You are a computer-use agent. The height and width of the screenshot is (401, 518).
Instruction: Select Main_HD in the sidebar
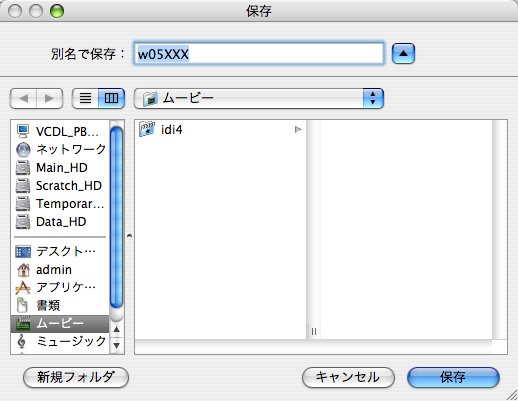click(60, 167)
